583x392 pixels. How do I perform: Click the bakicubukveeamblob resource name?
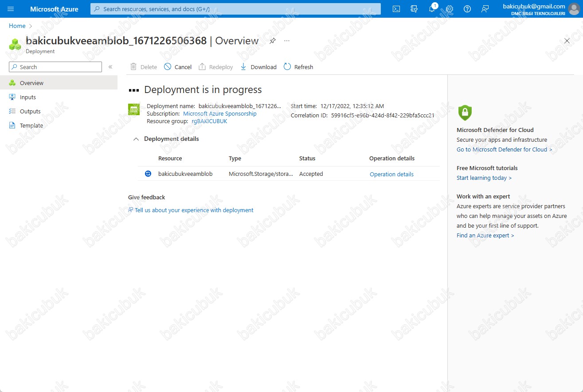[x=185, y=174]
